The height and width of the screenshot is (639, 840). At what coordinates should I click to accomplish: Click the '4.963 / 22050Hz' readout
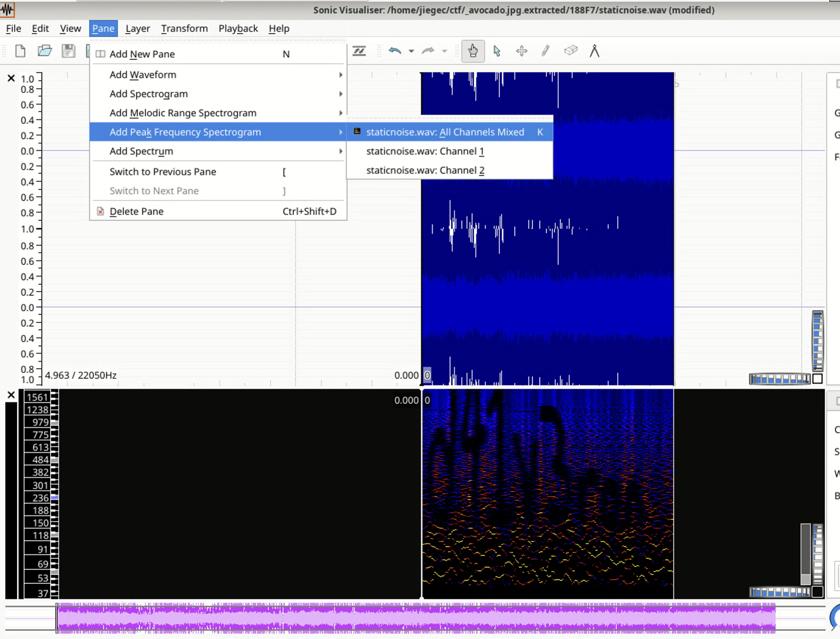[x=81, y=375]
